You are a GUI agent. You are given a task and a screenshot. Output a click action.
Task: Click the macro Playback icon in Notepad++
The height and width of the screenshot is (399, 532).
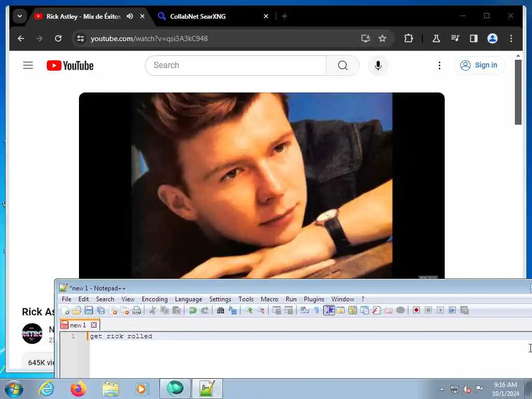coord(441,310)
